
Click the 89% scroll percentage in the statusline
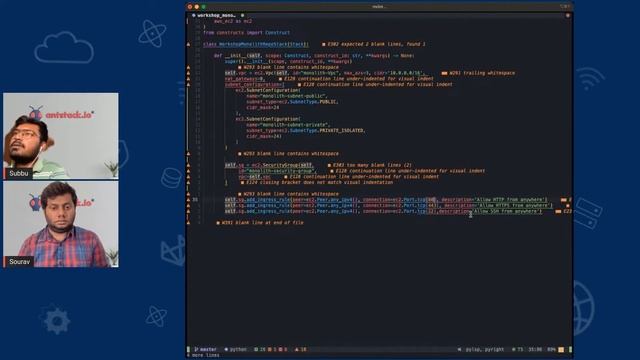pos(551,350)
